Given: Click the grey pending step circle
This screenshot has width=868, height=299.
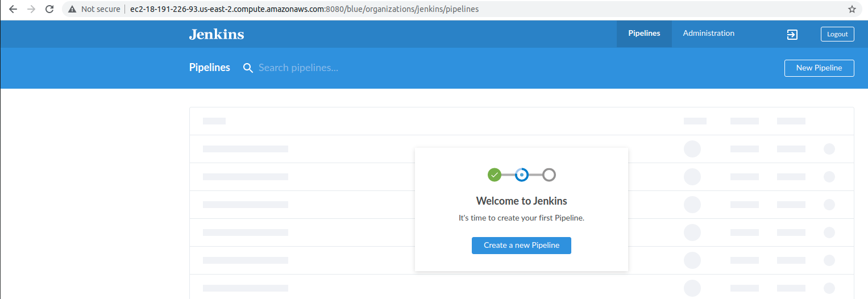Looking at the screenshot, I should 549,175.
